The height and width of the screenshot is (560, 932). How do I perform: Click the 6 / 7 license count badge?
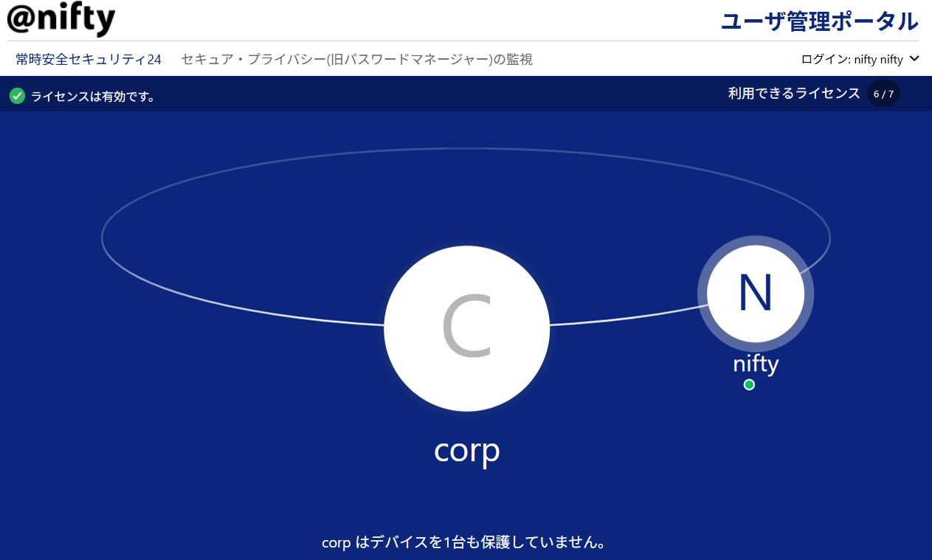pyautogui.click(x=883, y=94)
